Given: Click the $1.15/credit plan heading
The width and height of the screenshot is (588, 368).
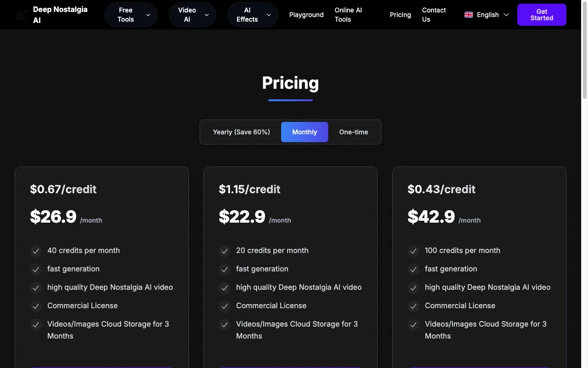Looking at the screenshot, I should pyautogui.click(x=249, y=189).
